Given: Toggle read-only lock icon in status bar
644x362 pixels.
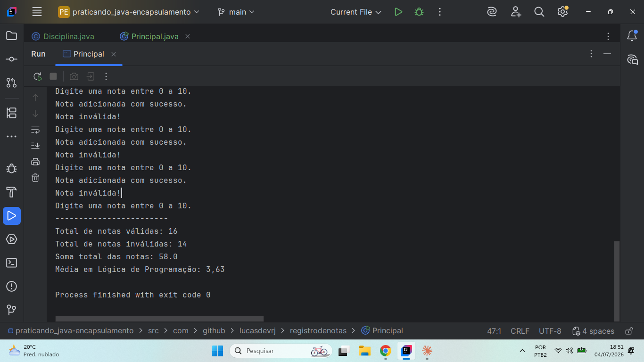Looking at the screenshot, I should coord(629,331).
